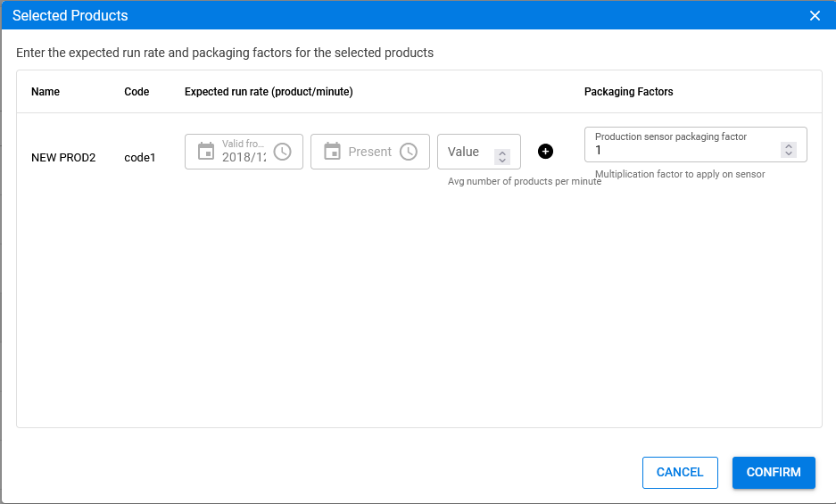
Task: Open the Valid from clock time picker
Action: [x=283, y=152]
